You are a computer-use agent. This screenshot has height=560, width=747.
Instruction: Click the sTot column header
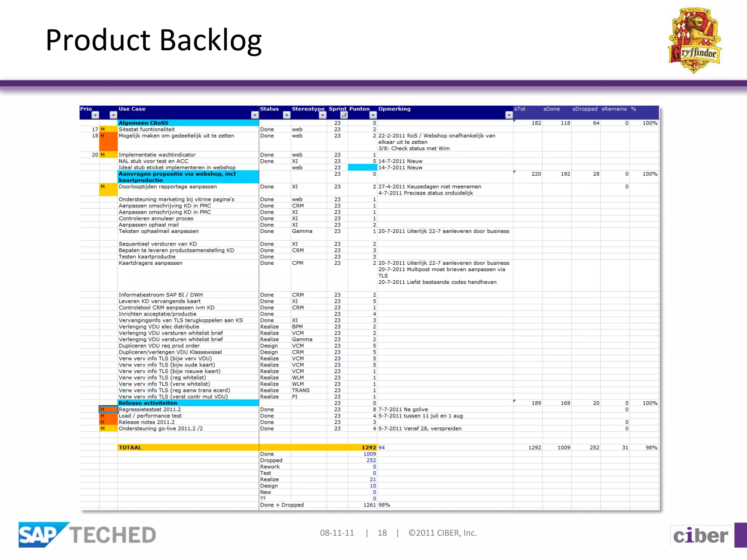point(520,109)
